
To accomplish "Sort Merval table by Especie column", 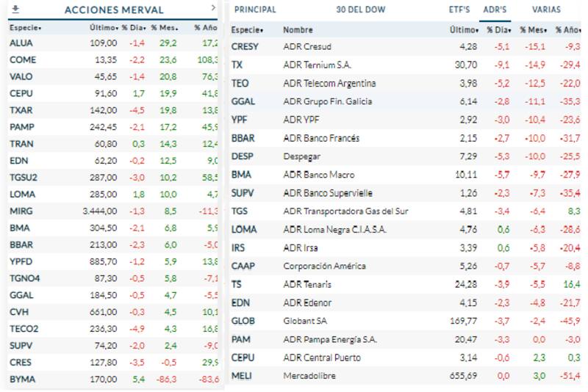I will (x=25, y=27).
